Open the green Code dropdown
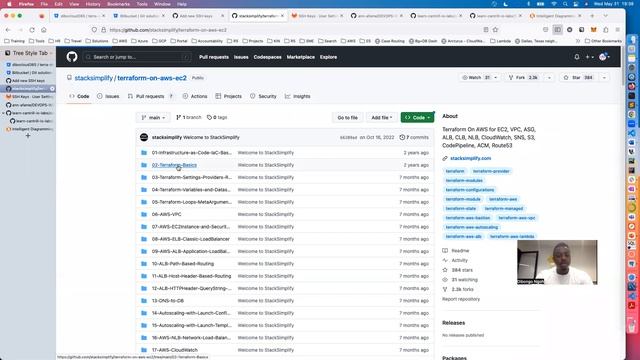 click(418, 118)
